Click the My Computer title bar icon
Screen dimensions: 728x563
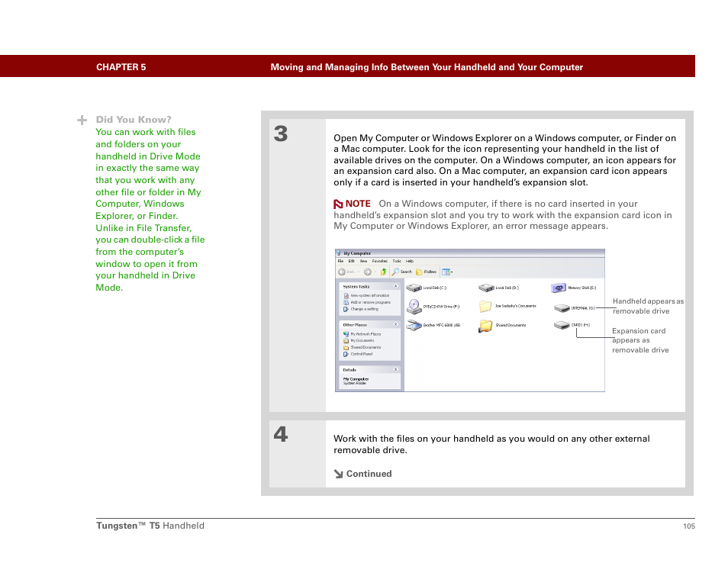[x=339, y=253]
